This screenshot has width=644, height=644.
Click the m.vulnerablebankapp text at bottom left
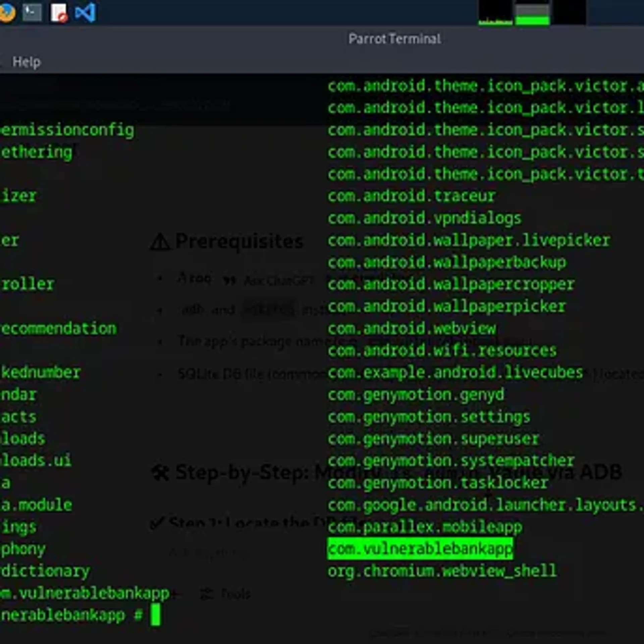point(85,593)
